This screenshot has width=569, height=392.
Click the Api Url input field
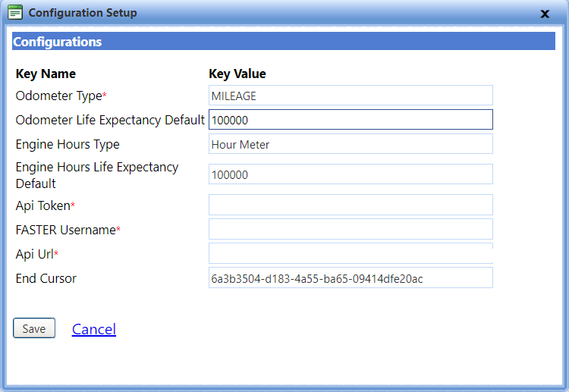[x=351, y=253]
